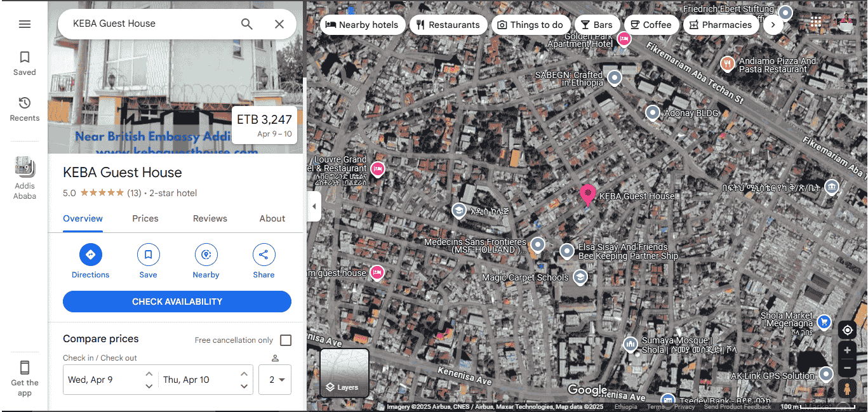Select the Coffee chip
The height and width of the screenshot is (412, 868).
651,25
